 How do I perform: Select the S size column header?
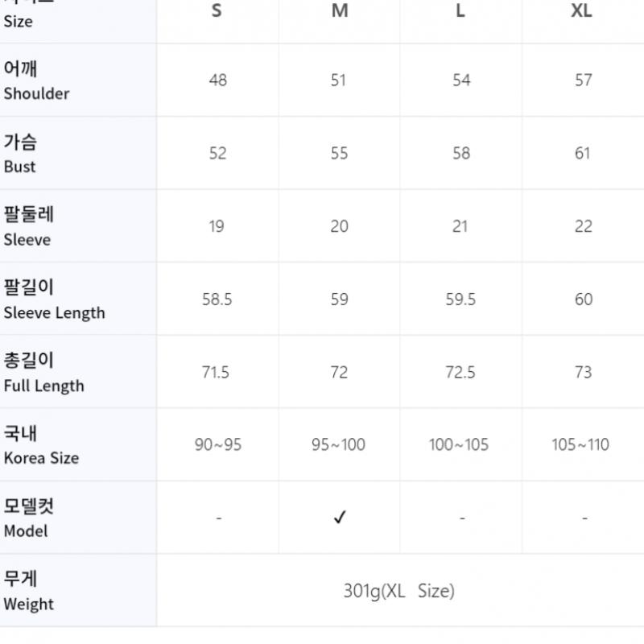point(217,11)
